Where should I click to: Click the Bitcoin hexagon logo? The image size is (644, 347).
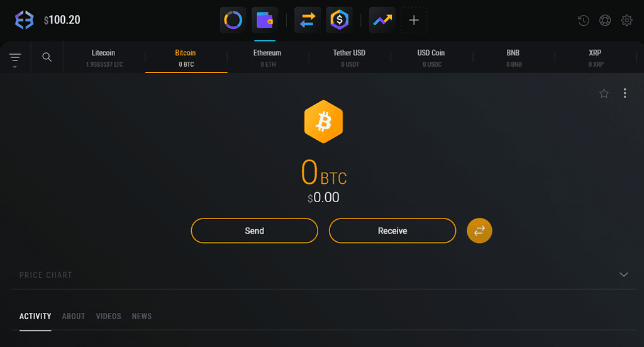coord(324,122)
